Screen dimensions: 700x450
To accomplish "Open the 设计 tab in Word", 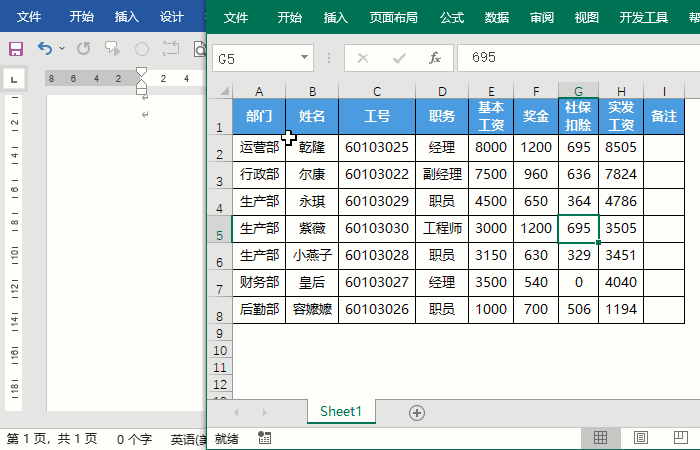I will 172,17.
